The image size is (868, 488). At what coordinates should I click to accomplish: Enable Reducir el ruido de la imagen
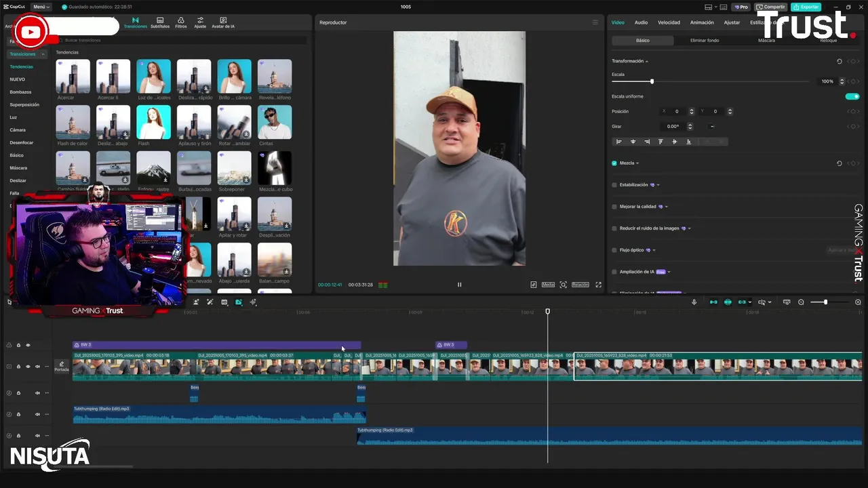pos(614,228)
